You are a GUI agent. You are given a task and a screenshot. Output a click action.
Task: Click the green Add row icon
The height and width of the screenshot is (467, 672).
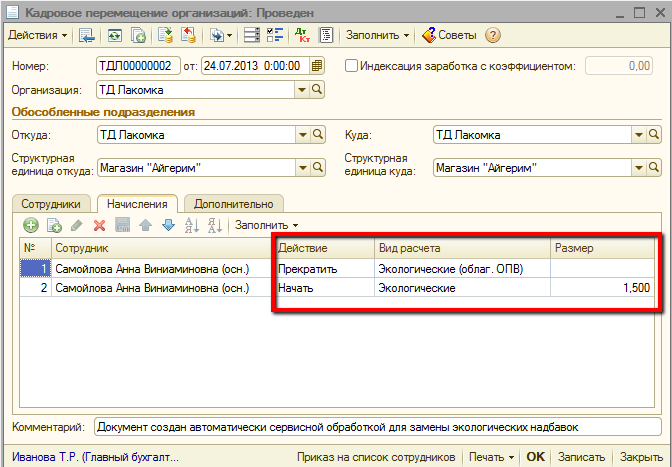[x=30, y=226]
